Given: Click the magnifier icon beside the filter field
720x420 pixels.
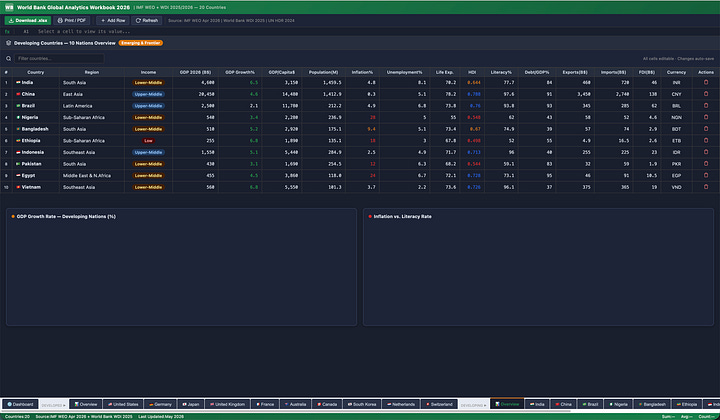Looking at the screenshot, I should coord(8,58).
